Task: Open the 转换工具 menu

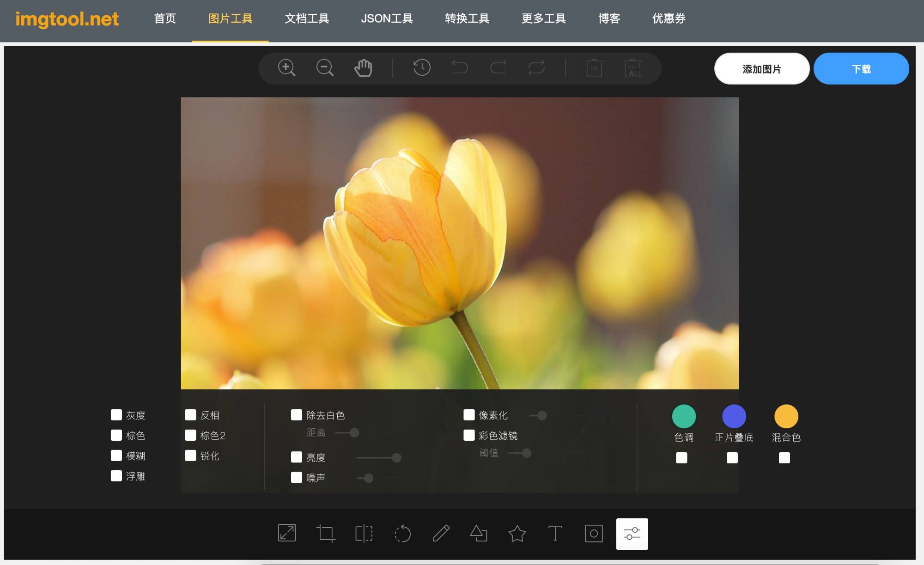Action: click(467, 18)
